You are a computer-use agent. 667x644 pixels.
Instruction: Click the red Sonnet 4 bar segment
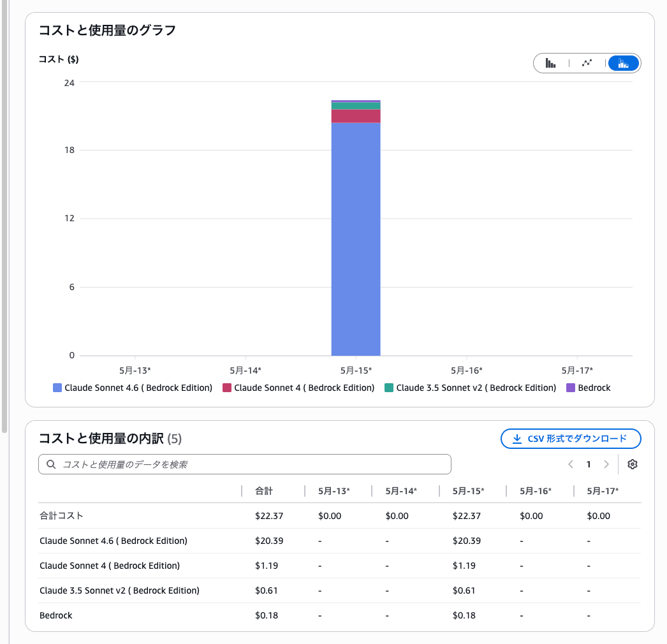coord(356,116)
